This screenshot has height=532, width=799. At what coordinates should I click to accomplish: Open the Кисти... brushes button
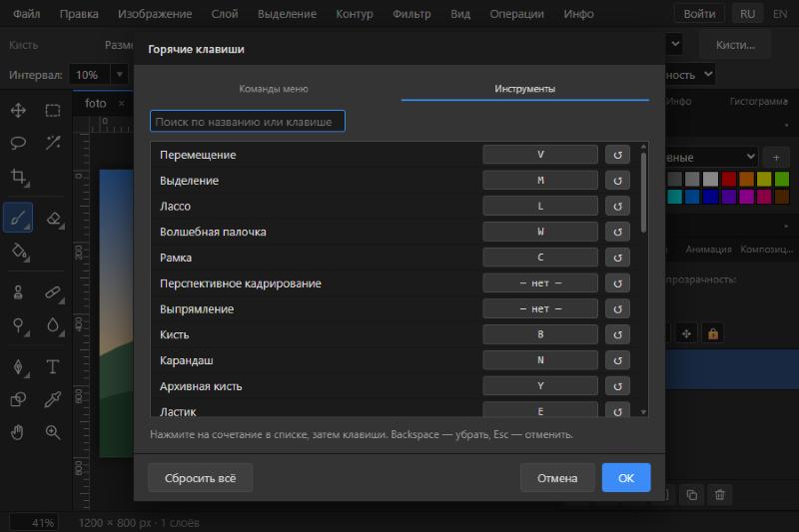[x=735, y=45]
